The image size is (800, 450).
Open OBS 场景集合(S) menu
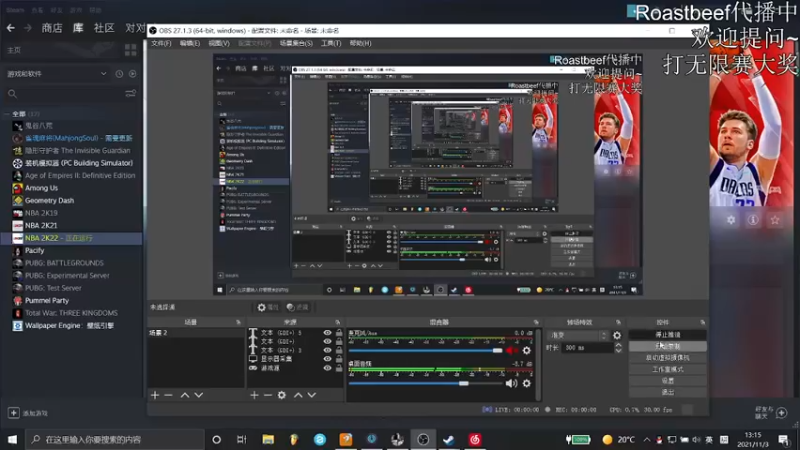296,43
